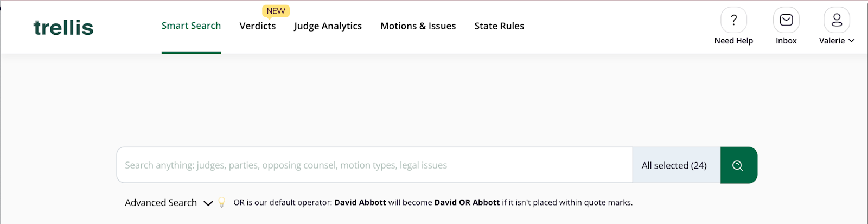Open the Inbox envelope icon
This screenshot has height=224, width=868.
coord(786,20)
